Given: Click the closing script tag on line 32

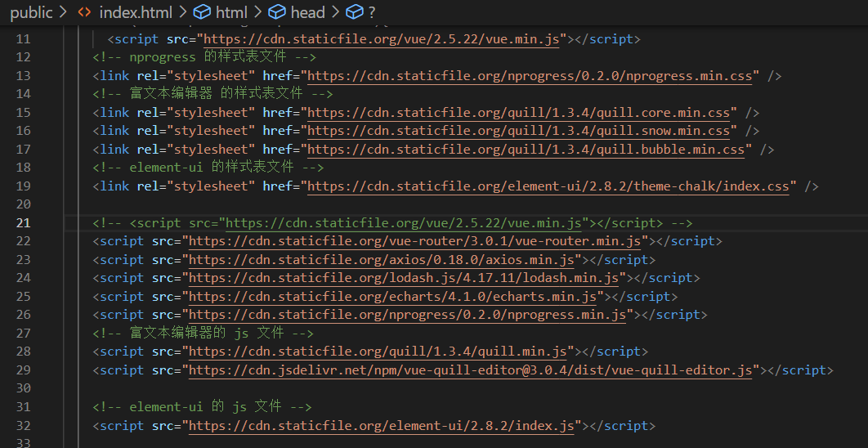Looking at the screenshot, I should point(622,425).
